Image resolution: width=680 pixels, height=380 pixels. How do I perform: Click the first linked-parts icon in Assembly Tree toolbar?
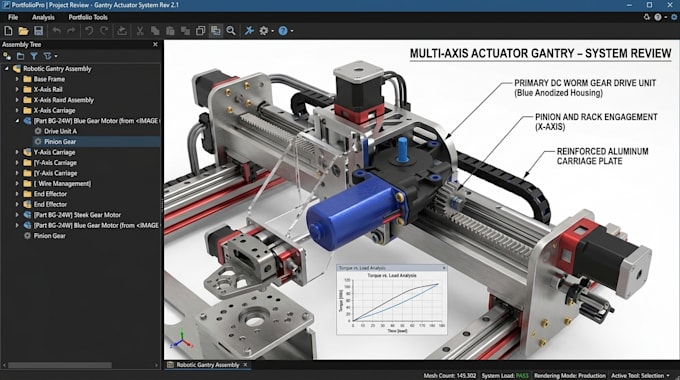click(x=7, y=56)
